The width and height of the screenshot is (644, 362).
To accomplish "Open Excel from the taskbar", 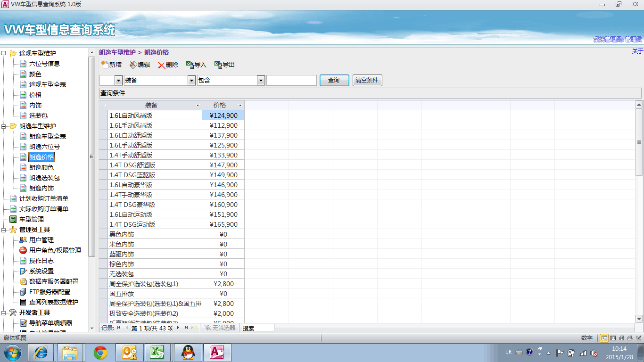I will click(157, 352).
